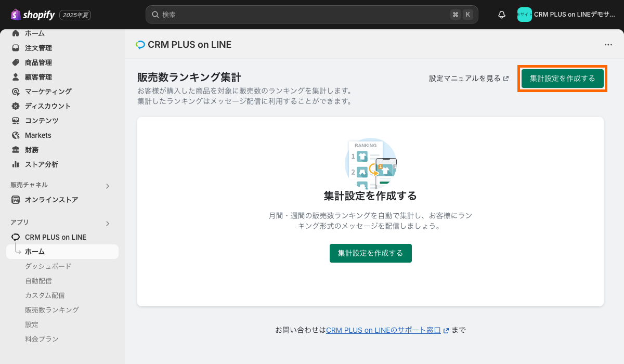This screenshot has width=624, height=364.
Task: Click the 2025年夏 edition badge
Action: pyautogui.click(x=75, y=15)
